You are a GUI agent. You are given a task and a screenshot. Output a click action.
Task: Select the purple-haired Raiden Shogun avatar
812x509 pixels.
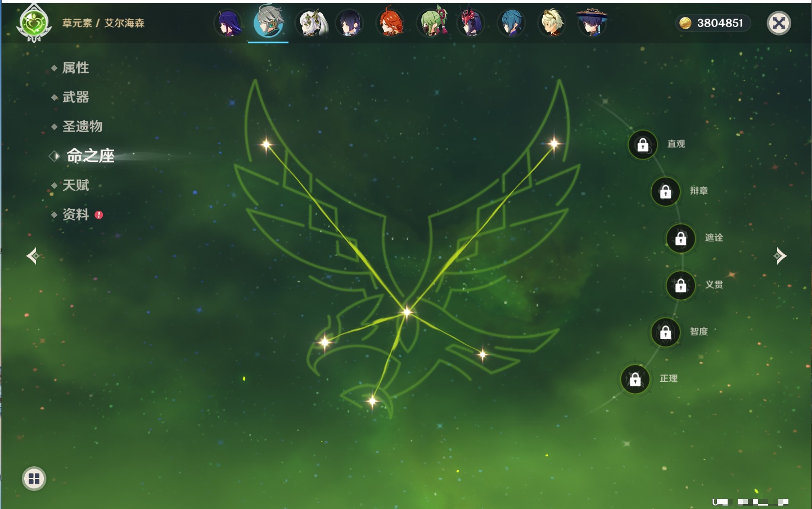click(x=228, y=24)
